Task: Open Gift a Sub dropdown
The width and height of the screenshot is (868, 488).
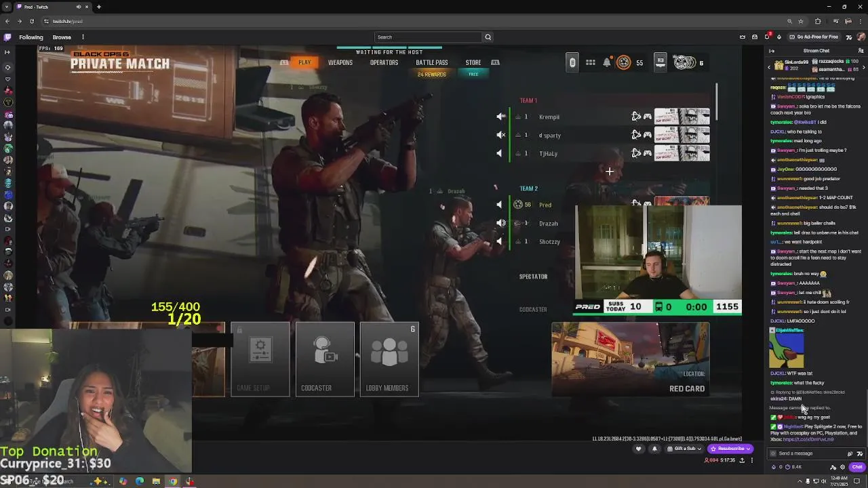Action: coord(684,449)
